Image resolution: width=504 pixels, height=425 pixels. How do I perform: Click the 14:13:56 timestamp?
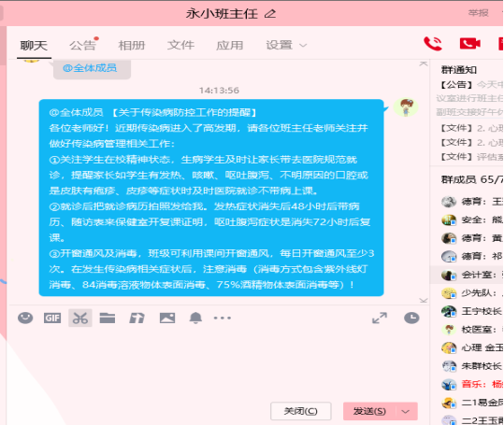[x=219, y=91]
